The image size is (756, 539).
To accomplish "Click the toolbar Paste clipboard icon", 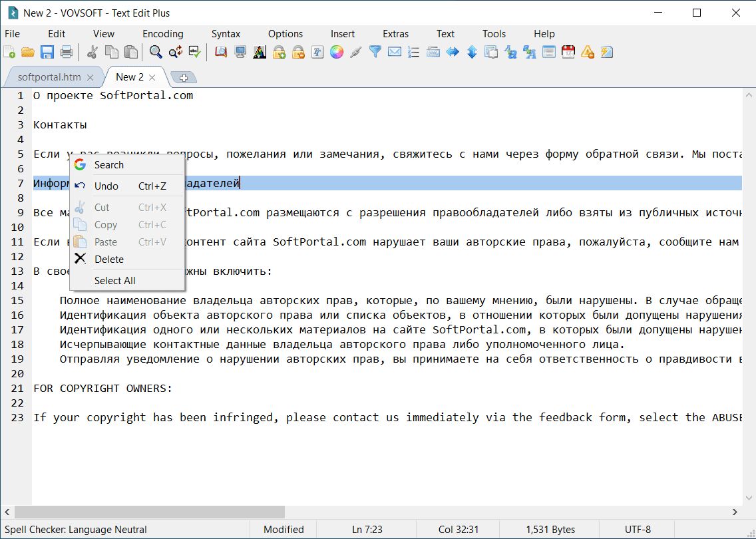I will pyautogui.click(x=130, y=52).
